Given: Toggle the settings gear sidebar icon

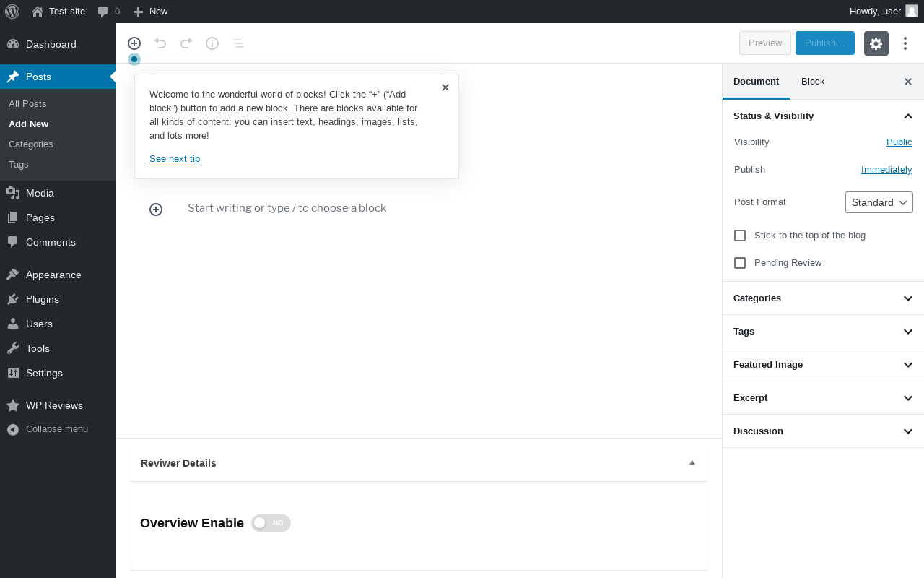Looking at the screenshot, I should pos(876,43).
